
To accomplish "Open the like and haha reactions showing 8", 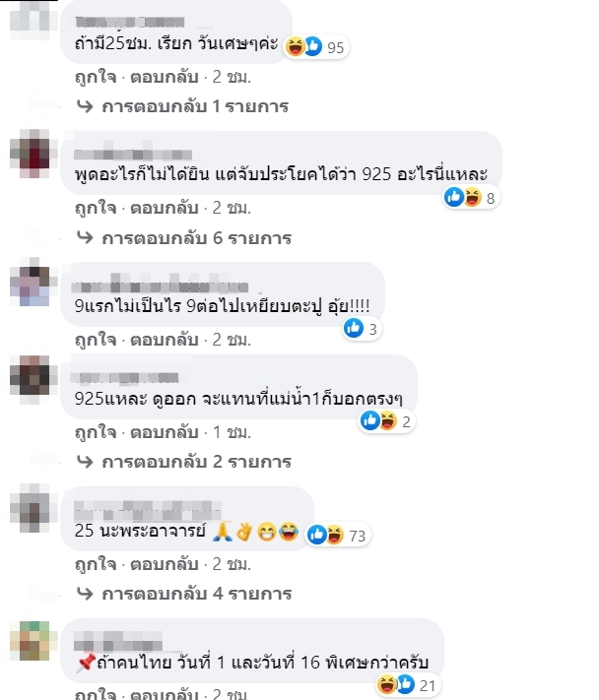I will pyautogui.click(x=471, y=197).
